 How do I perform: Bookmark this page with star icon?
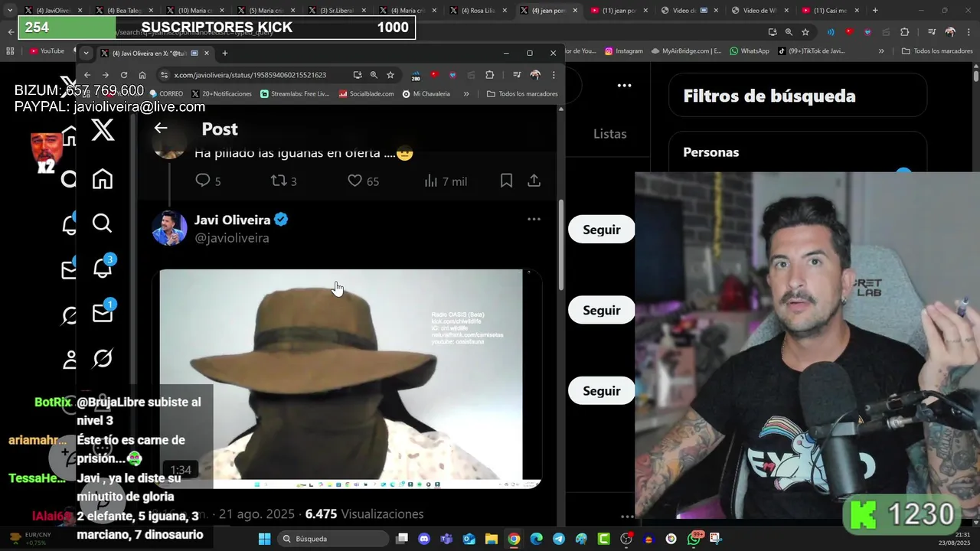(390, 75)
